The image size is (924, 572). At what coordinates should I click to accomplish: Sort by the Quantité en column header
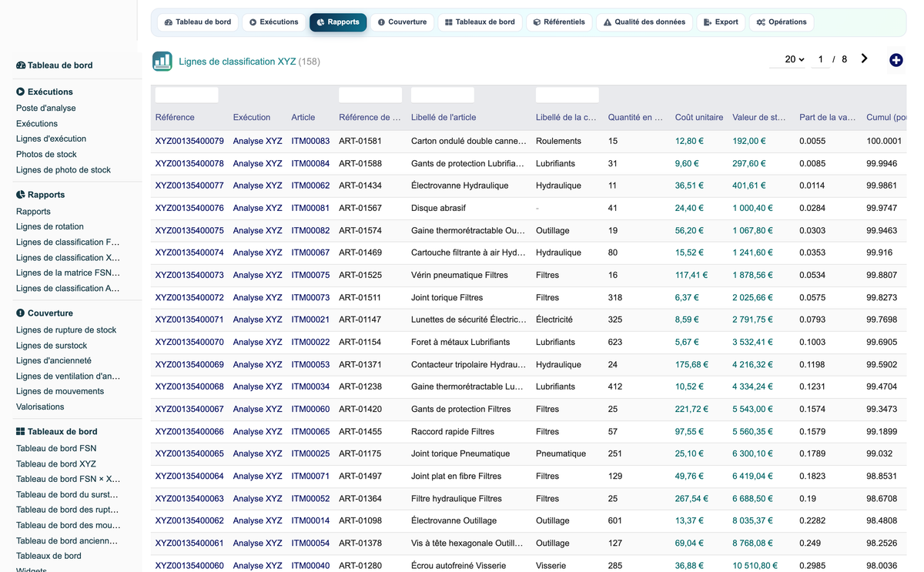[x=635, y=117]
